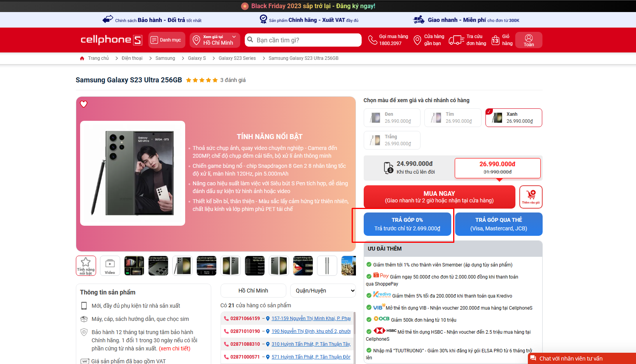Select the Tính năng nổi bật thumbnail
Image resolution: width=636 pixels, height=364 pixels.
(x=86, y=266)
